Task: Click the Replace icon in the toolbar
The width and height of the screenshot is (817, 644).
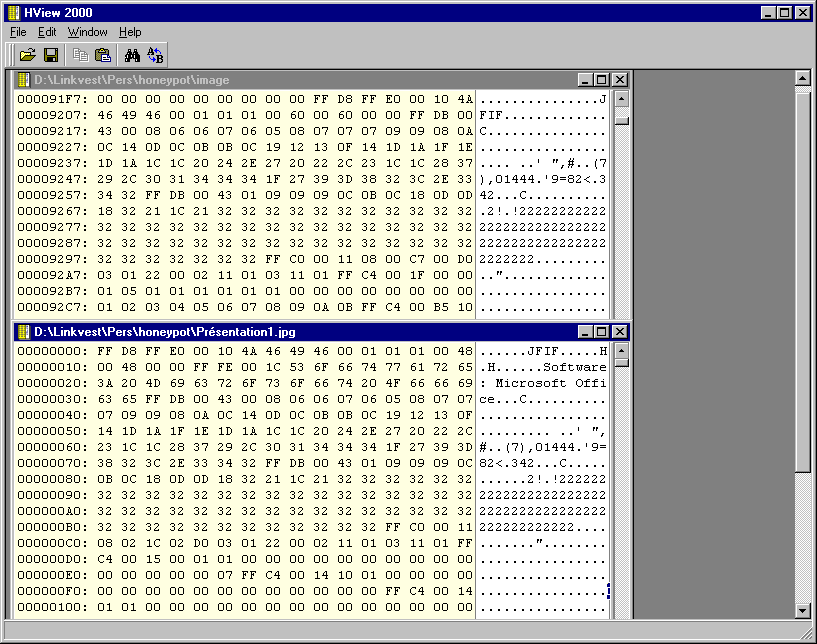Action: [x=155, y=55]
